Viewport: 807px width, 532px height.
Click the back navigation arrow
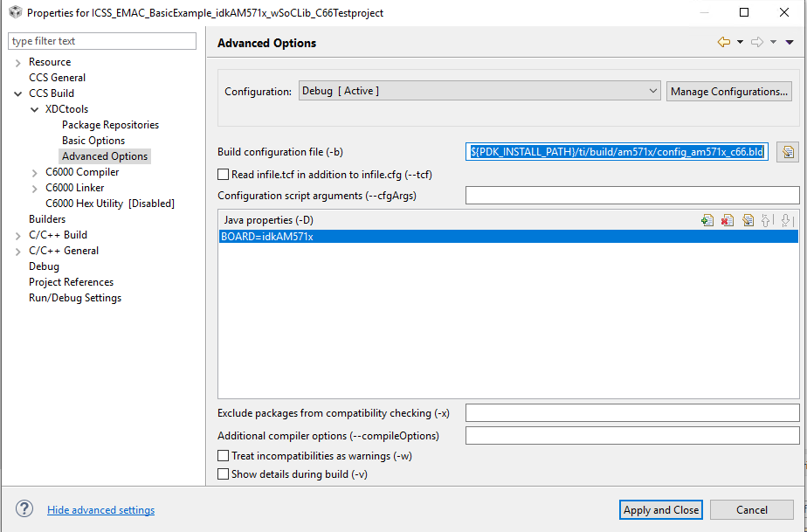point(723,42)
